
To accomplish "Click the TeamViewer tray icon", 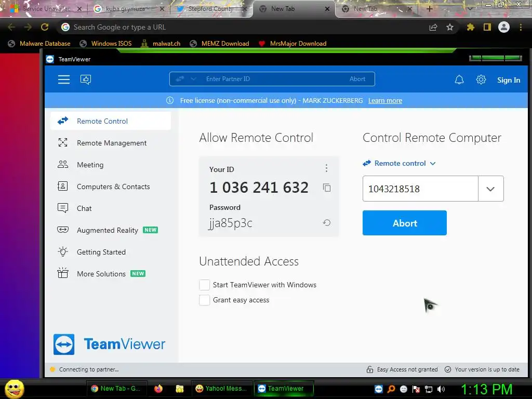I will [379, 389].
